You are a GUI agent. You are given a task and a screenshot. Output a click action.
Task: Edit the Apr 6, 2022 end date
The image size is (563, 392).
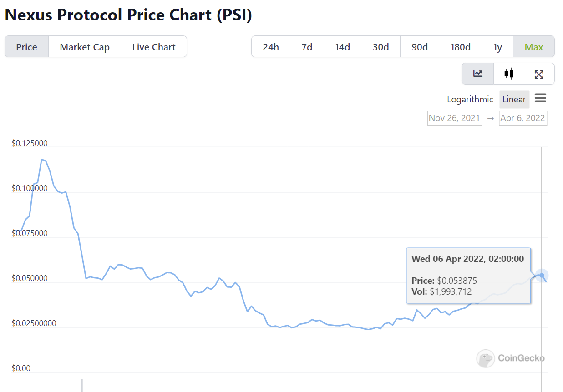click(522, 118)
